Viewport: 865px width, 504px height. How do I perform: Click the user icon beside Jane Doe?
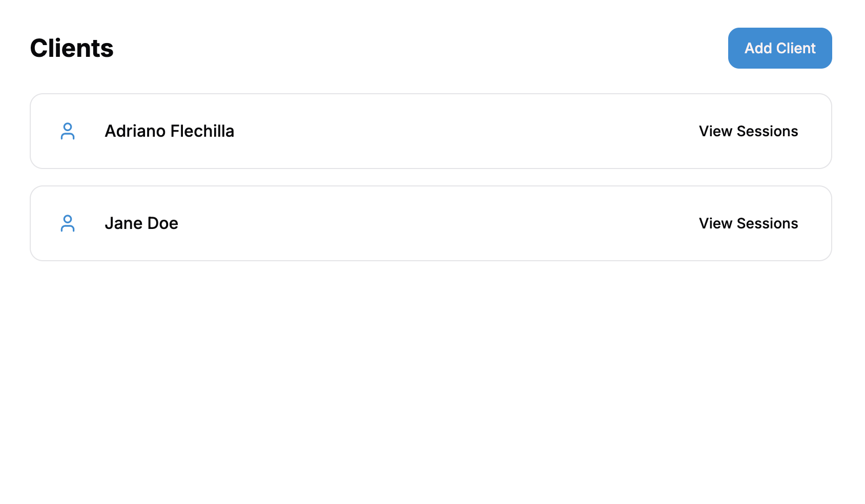68,223
